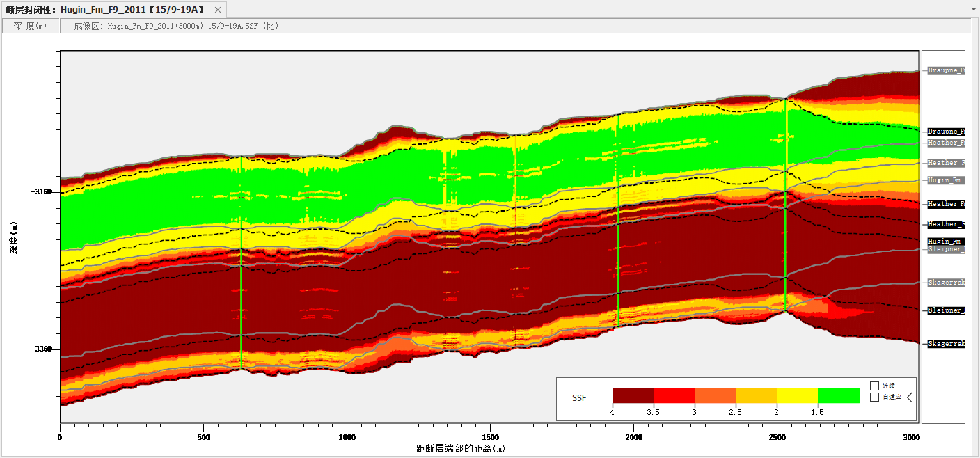Open the tab list dropdown arrow at top right
980x458 pixels.
[974, 10]
